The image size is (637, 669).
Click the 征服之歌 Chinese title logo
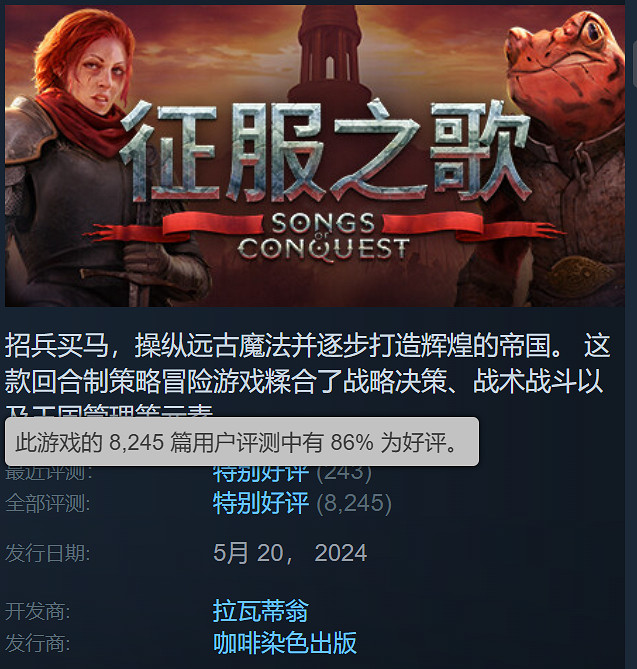[325, 151]
